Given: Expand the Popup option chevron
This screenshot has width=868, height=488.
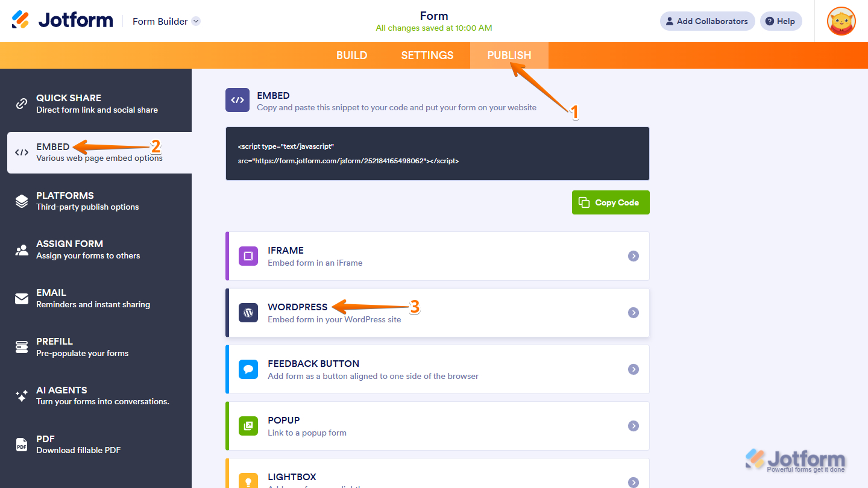Looking at the screenshot, I should click(x=634, y=426).
